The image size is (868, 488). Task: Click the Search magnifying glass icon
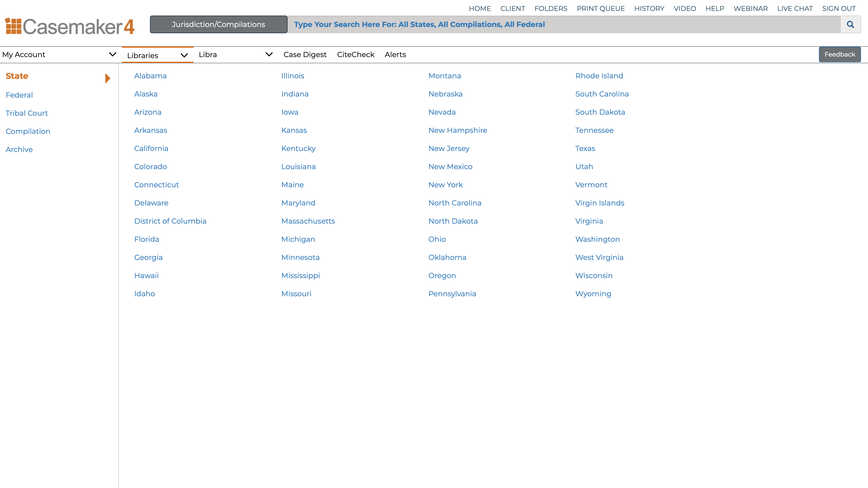pos(850,24)
